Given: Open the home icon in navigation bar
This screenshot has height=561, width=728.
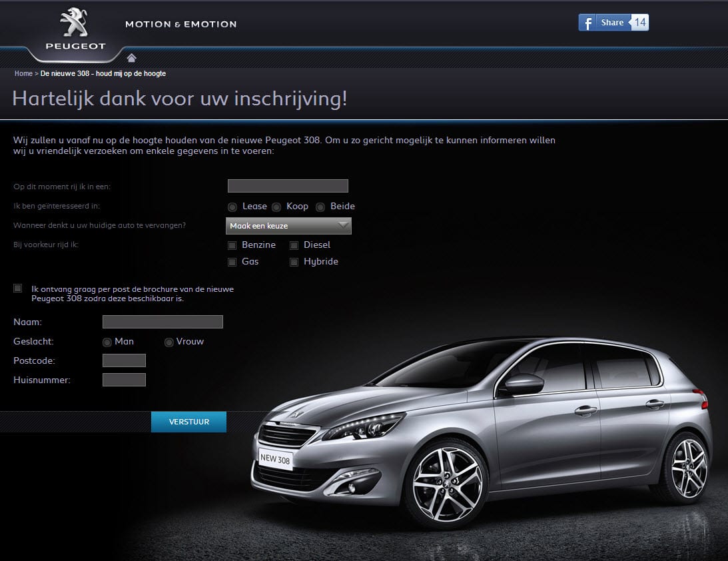Looking at the screenshot, I should [131, 57].
